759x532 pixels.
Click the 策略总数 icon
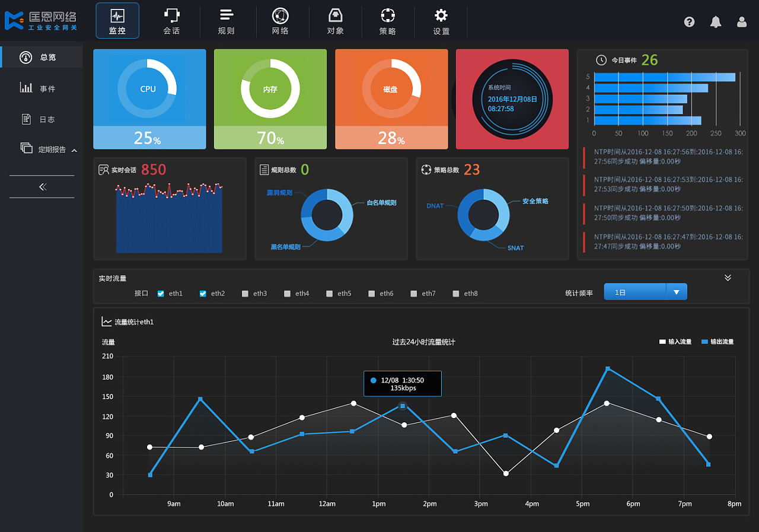pyautogui.click(x=426, y=170)
